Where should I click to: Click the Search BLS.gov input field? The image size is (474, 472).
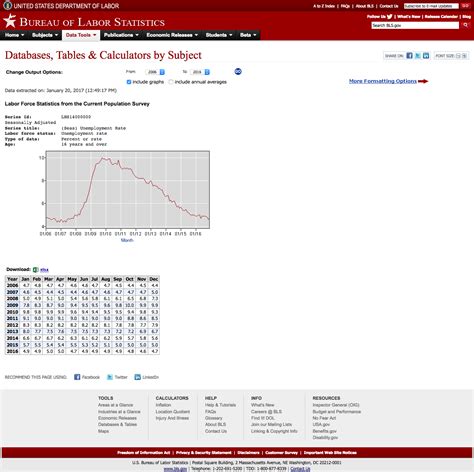[415, 25]
